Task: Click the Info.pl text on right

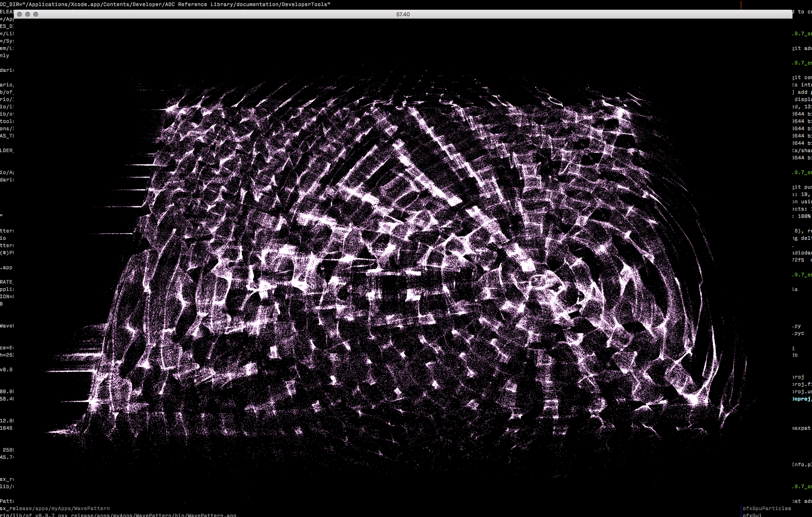Action: coord(802,465)
